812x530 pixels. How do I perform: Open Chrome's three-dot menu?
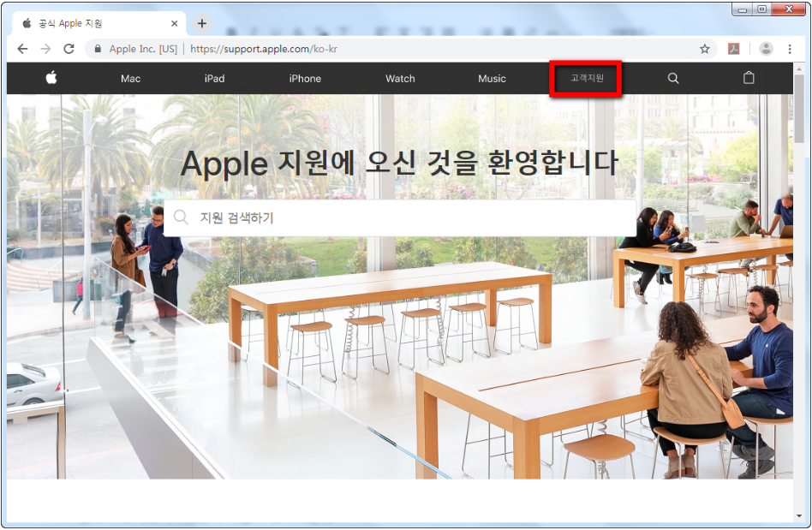pyautogui.click(x=789, y=49)
